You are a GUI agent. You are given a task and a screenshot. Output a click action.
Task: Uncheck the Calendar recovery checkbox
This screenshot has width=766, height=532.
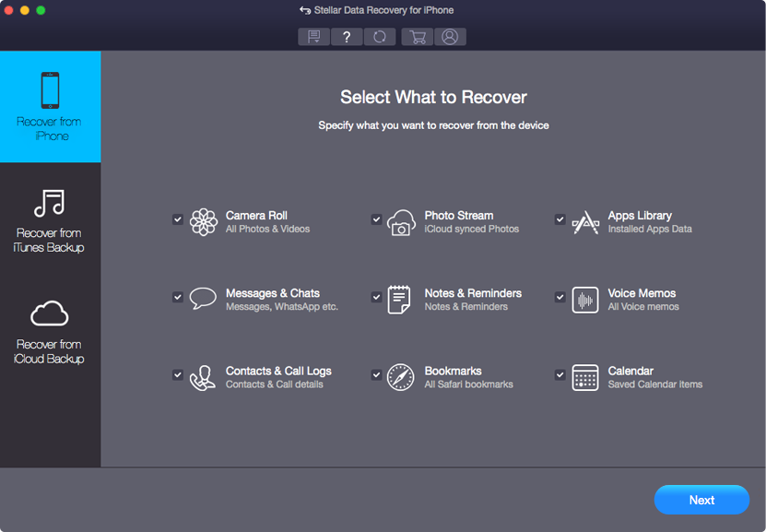click(560, 375)
